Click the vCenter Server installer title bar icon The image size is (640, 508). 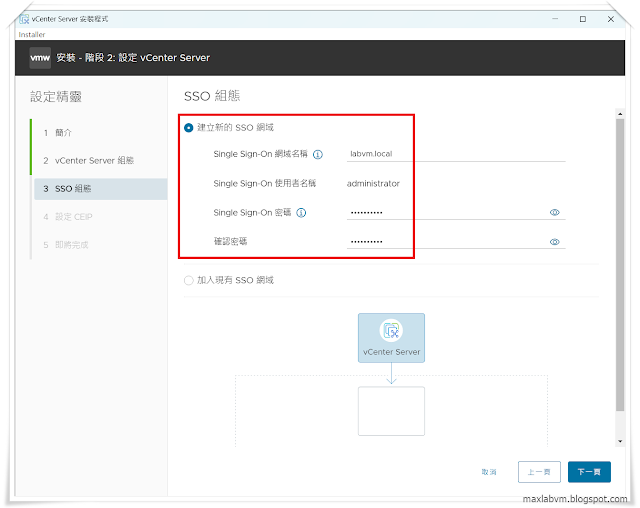[24, 19]
